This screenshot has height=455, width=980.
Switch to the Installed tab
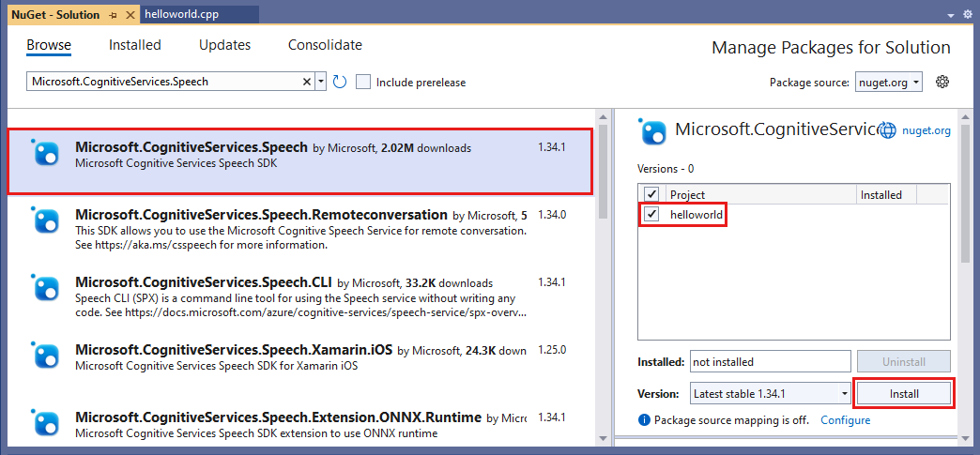pos(135,45)
